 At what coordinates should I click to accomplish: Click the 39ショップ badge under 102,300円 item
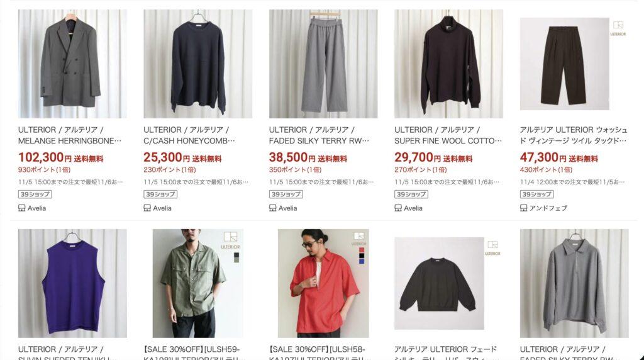point(35,194)
